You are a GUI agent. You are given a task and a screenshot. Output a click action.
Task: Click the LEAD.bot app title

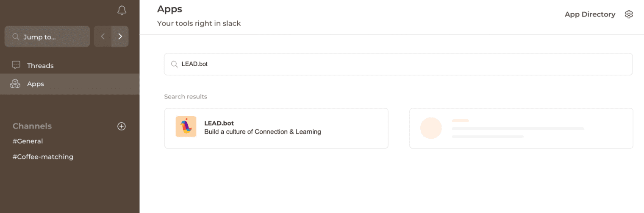click(219, 123)
